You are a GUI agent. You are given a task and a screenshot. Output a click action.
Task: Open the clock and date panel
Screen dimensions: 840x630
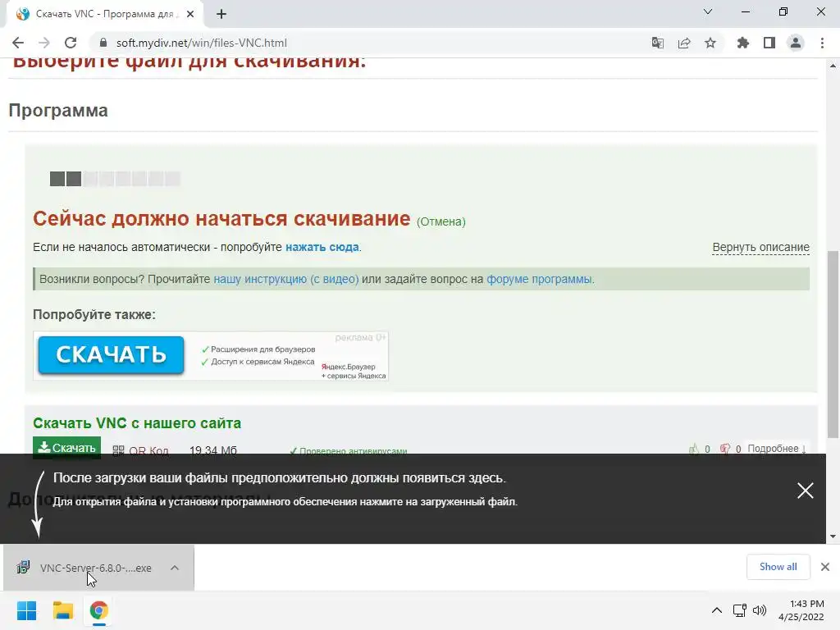(801, 610)
